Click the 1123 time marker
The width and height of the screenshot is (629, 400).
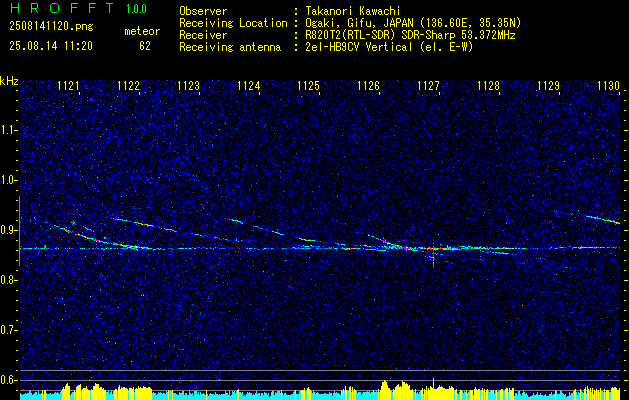pyautogui.click(x=189, y=85)
